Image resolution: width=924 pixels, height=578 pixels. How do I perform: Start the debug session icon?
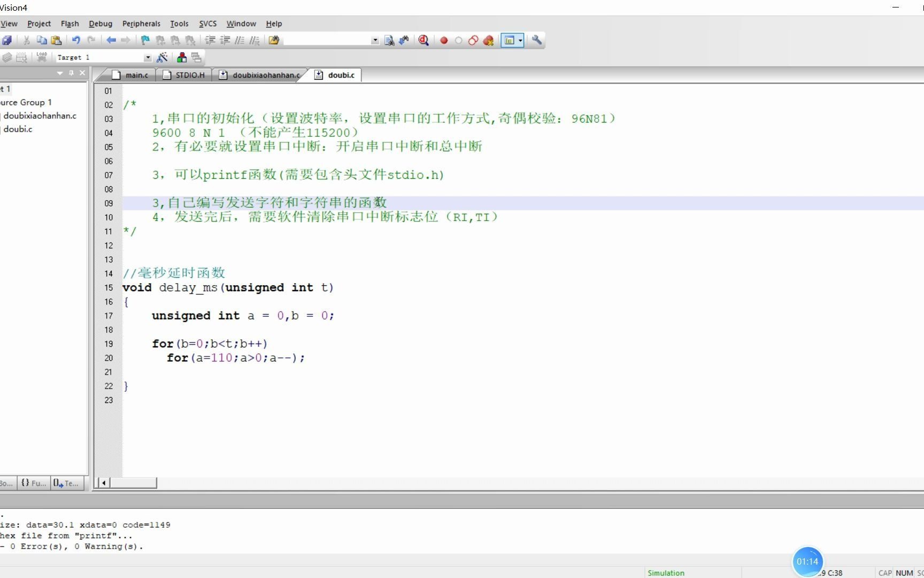click(423, 40)
